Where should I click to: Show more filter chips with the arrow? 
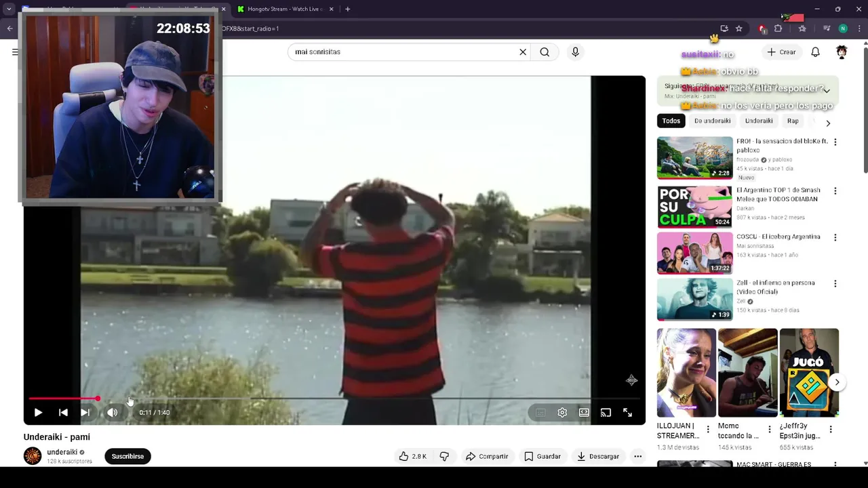(x=828, y=123)
